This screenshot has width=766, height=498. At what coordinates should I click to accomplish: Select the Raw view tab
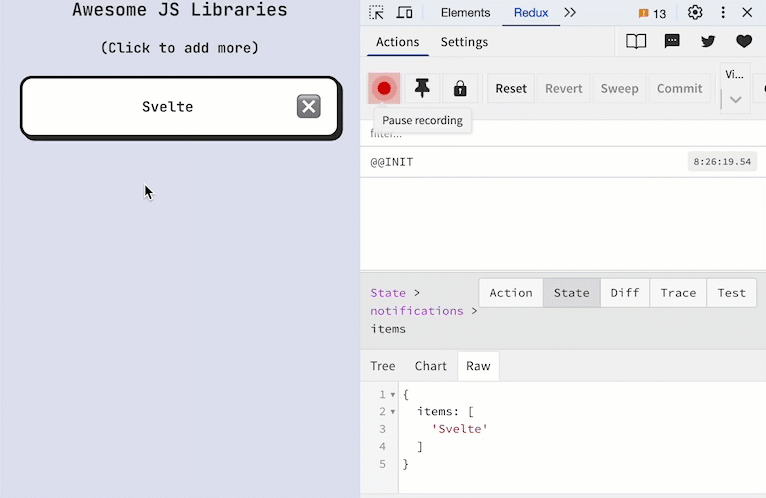pos(478,366)
